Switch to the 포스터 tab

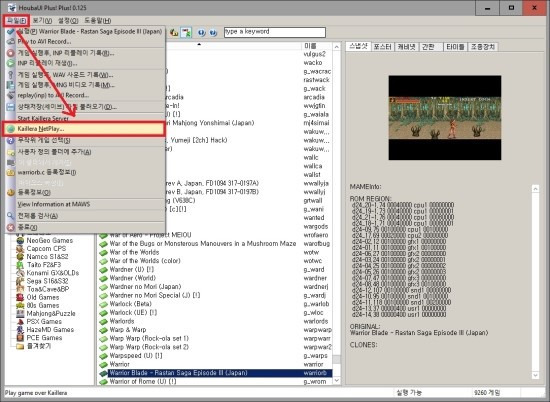382,47
